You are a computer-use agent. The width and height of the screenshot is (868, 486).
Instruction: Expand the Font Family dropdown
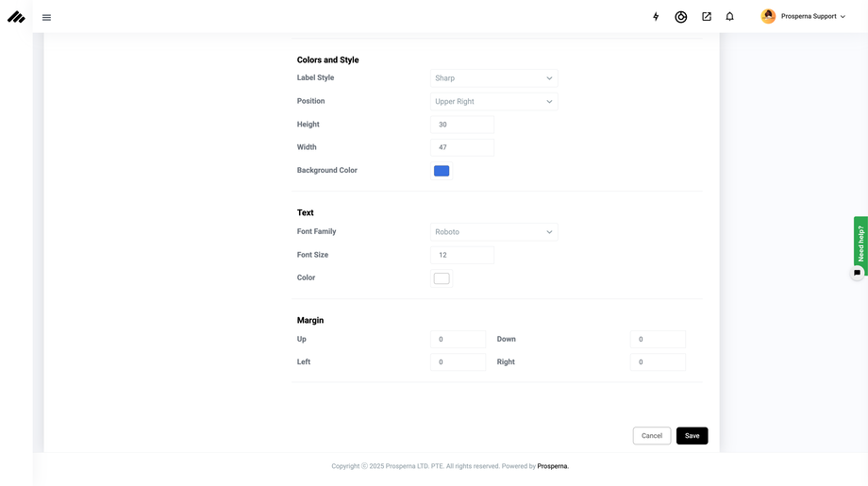point(493,232)
